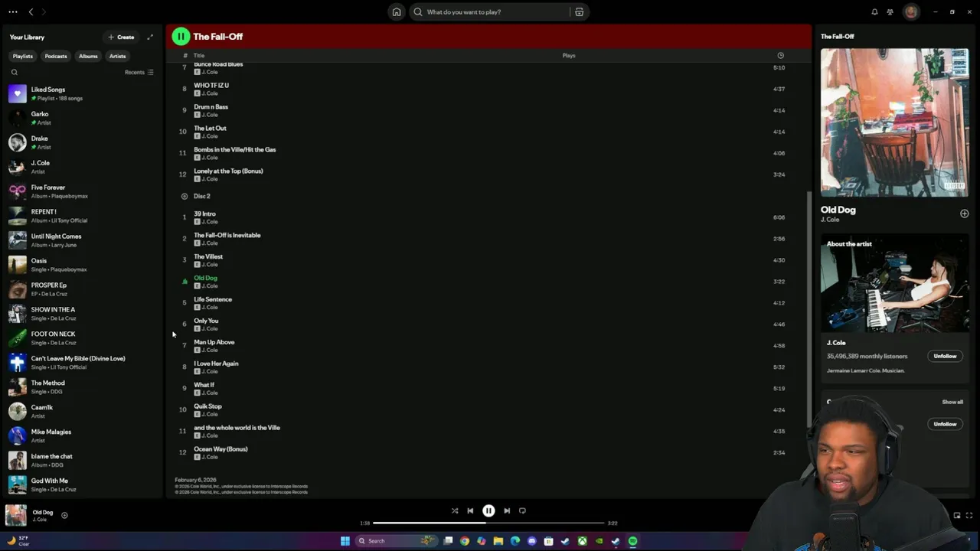Image resolution: width=980 pixels, height=551 pixels.
Task: Open the Browse icon in the search bar
Action: click(x=579, y=11)
